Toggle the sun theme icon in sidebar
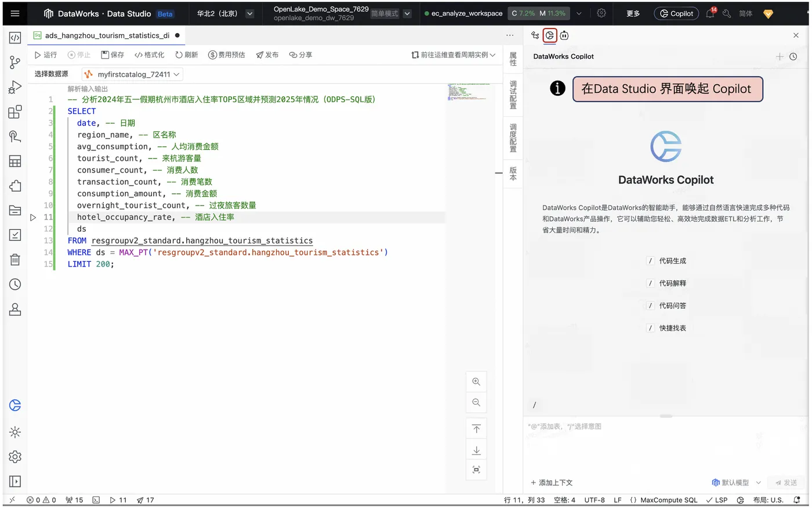Viewport: 812px width, 508px height. coord(16,432)
